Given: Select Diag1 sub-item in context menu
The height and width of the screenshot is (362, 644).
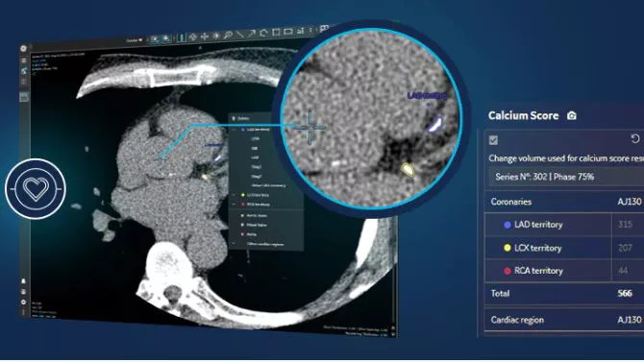Looking at the screenshot, I should (x=256, y=167).
